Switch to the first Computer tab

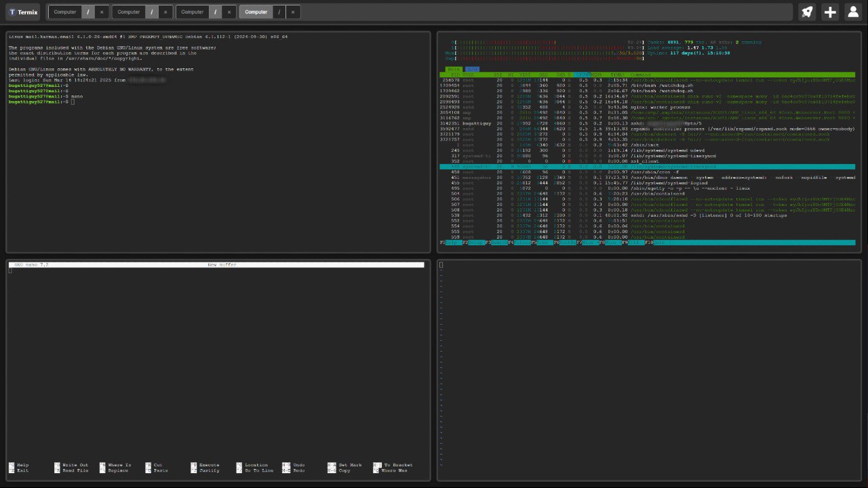click(65, 12)
